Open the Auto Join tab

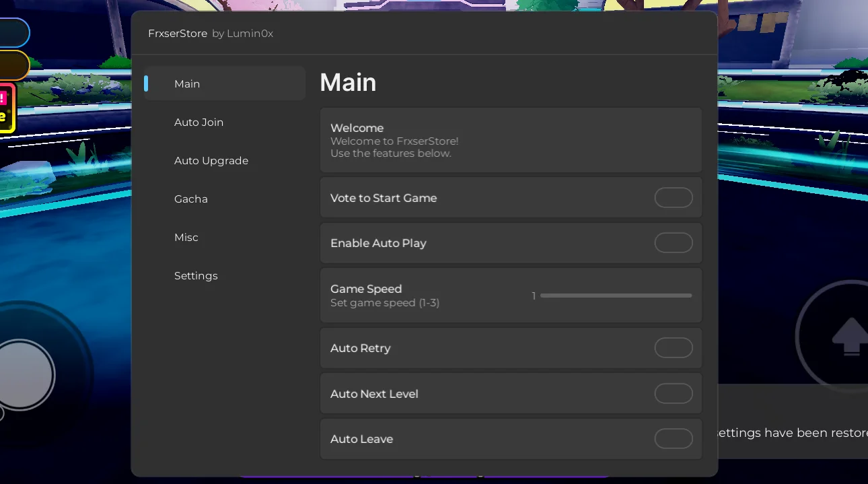[225, 122]
